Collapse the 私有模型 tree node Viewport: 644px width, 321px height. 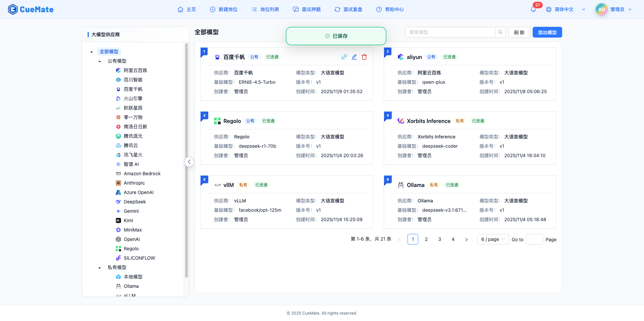pos(99,267)
